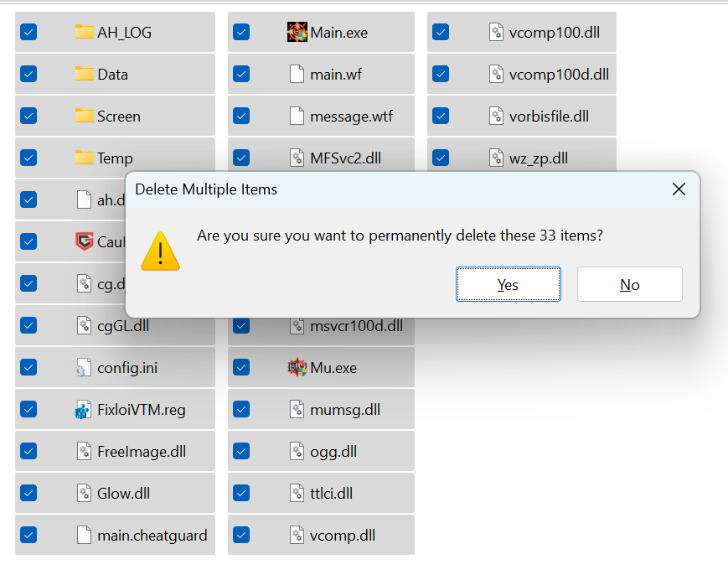This screenshot has width=728, height=580.
Task: Select the FixloiVTM.reg registry file icon
Action: point(83,410)
